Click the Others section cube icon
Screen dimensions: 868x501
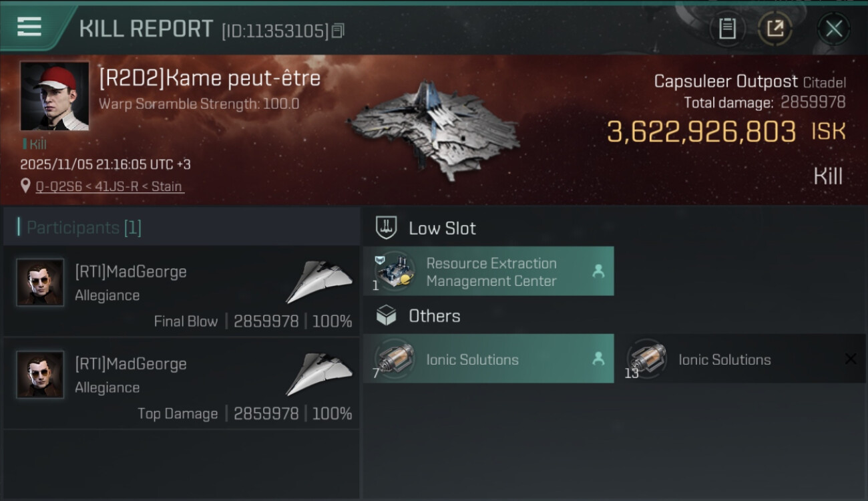tap(386, 316)
